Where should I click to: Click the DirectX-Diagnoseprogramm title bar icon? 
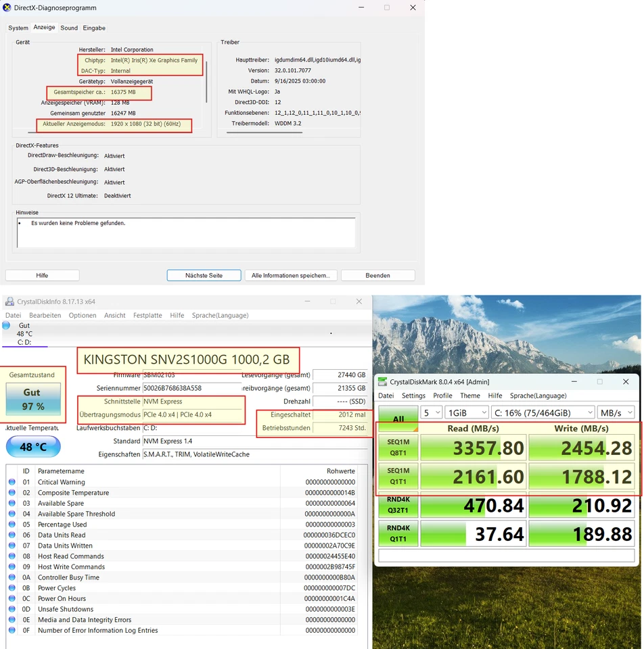(x=7, y=7)
